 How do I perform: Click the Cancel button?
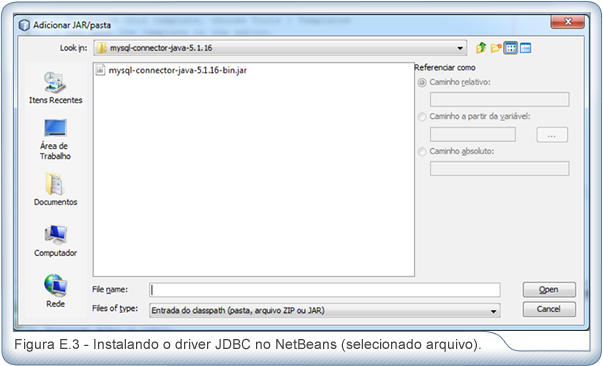549,309
